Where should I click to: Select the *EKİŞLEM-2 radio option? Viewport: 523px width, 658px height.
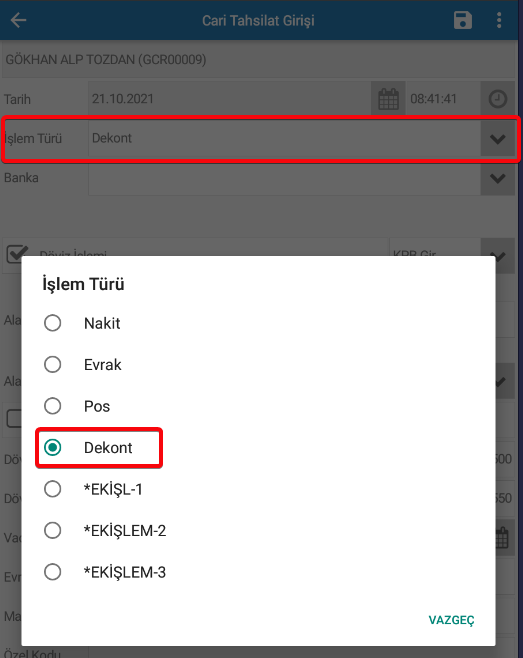click(x=105, y=530)
